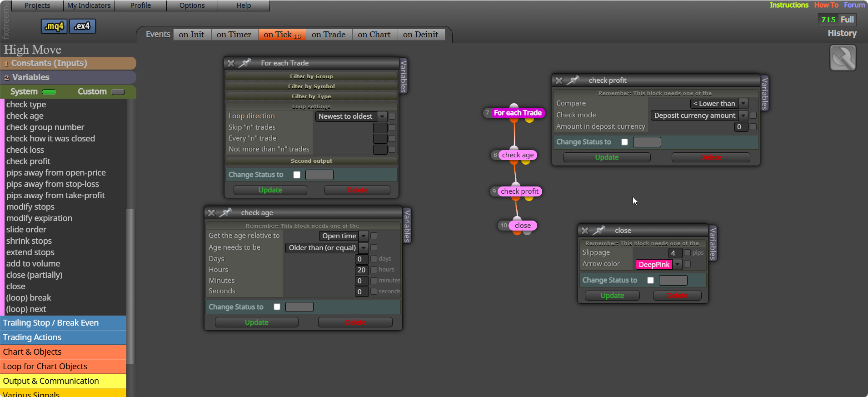
Task: Expand Filter by Symbol section
Action: tap(311, 86)
